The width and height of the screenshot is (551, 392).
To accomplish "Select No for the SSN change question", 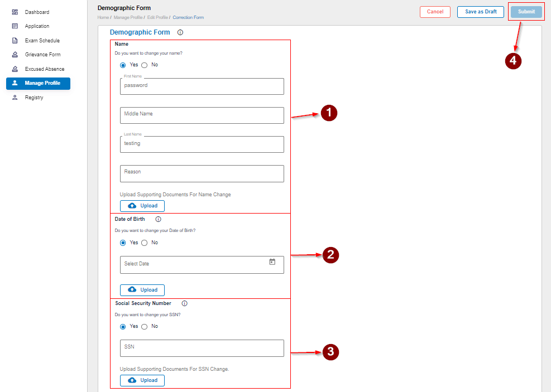I will point(144,326).
